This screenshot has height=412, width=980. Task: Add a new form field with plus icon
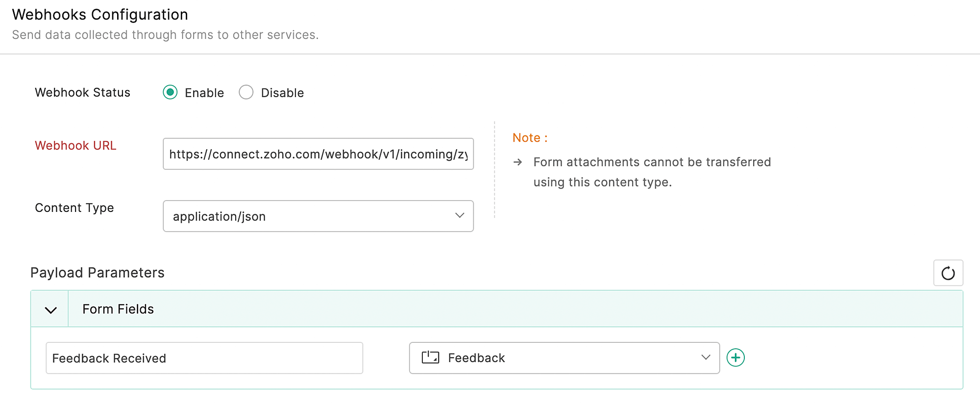click(x=735, y=358)
